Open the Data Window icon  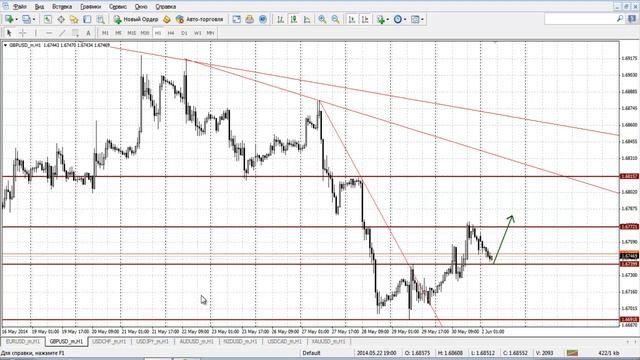61,19
